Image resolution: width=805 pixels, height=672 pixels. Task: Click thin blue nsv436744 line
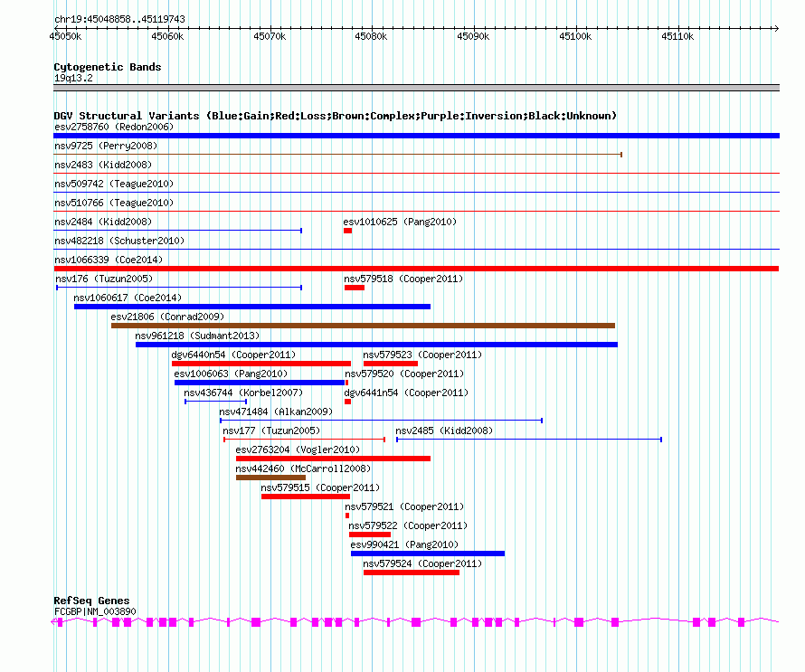(x=215, y=402)
